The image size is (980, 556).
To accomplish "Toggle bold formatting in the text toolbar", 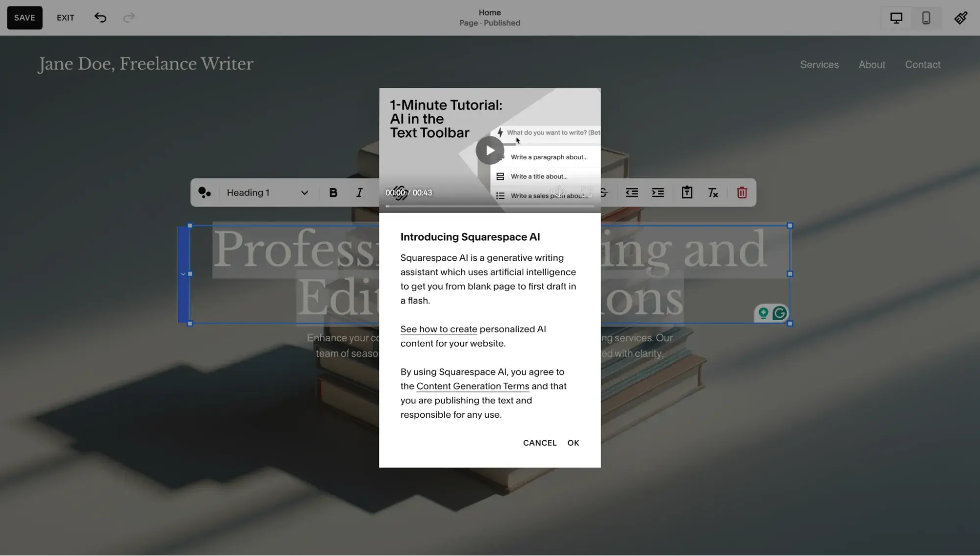I will click(333, 192).
